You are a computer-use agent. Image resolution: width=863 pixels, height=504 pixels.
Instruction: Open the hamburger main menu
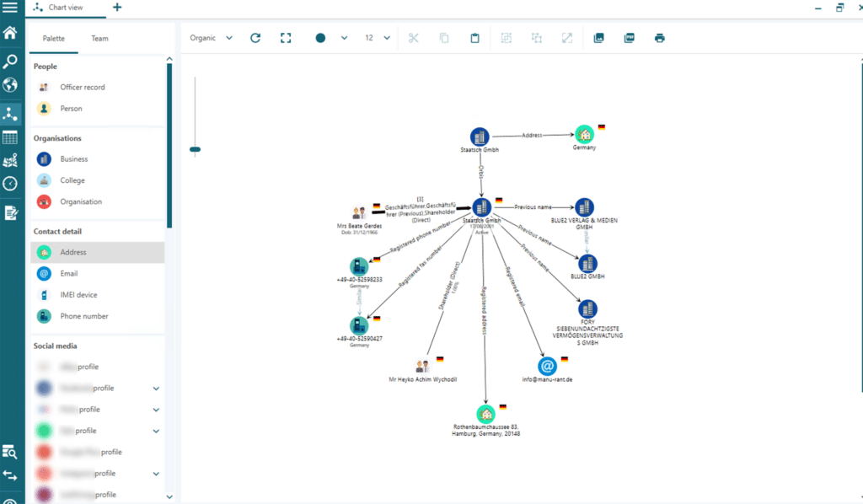[x=10, y=7]
